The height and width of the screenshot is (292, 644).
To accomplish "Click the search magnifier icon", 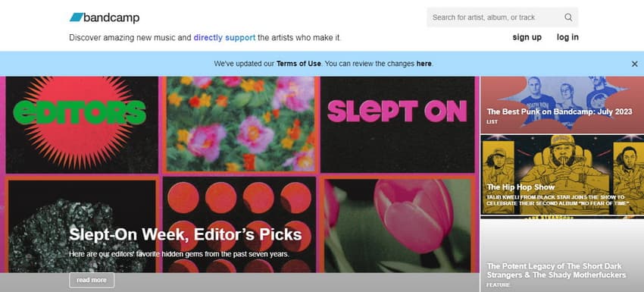I will coord(568,17).
